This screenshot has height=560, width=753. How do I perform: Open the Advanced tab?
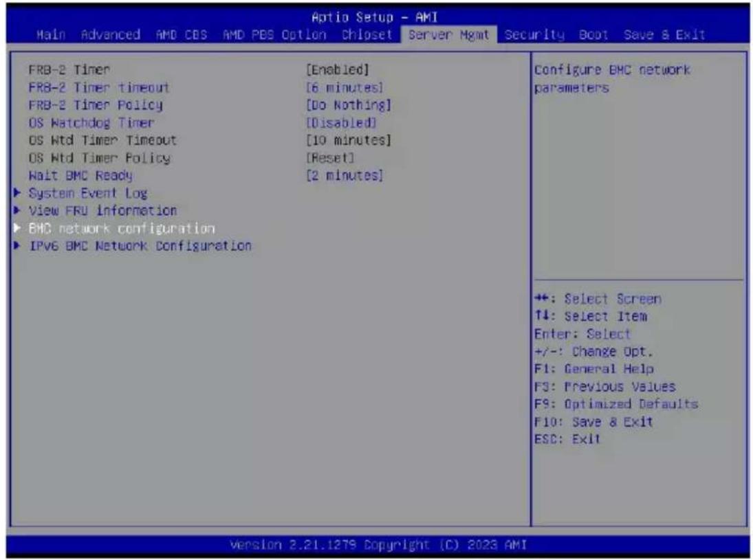coord(111,34)
